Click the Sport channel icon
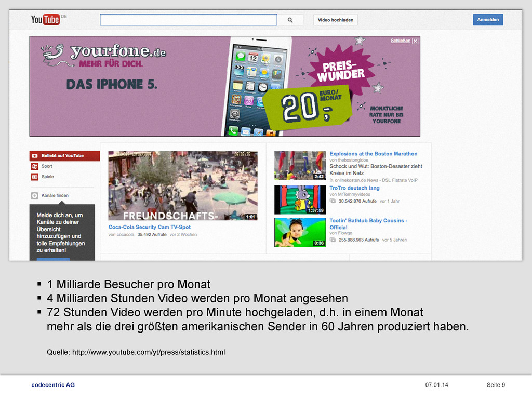Image resolution: width=532 pixels, height=399 pixels. click(35, 166)
